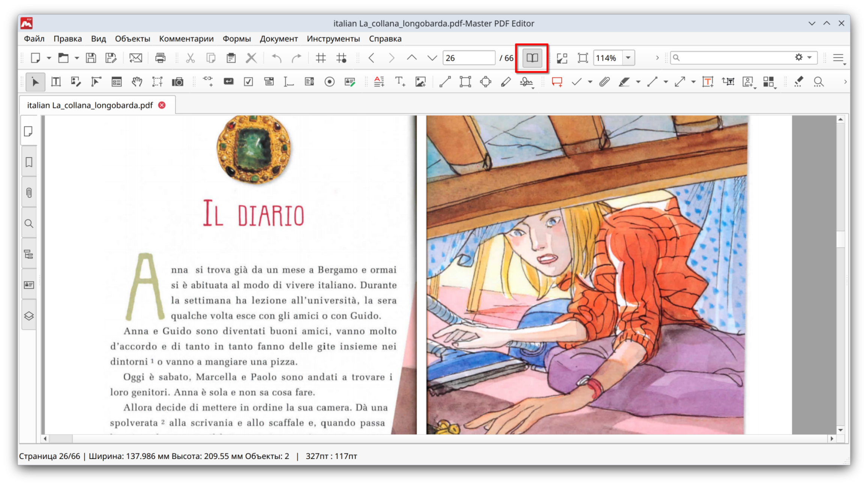The height and width of the screenshot is (486, 868).
Task: Click the Insert Image tool
Action: 420,82
